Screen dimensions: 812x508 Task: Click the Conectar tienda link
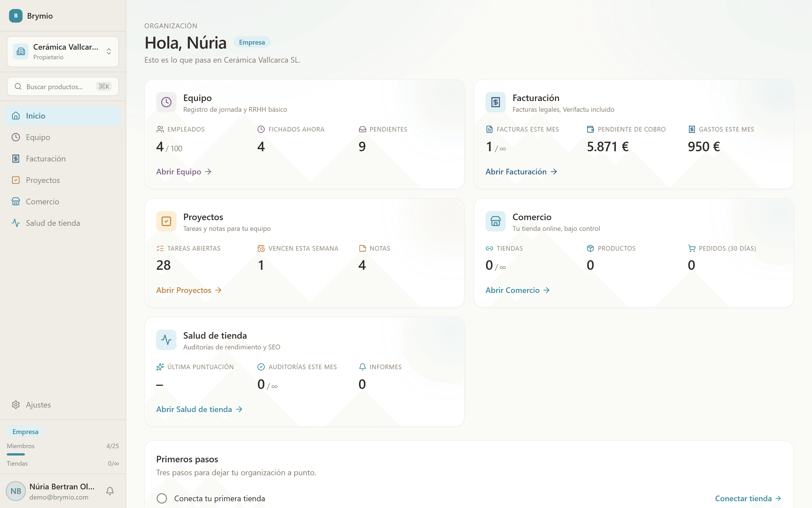(748, 499)
